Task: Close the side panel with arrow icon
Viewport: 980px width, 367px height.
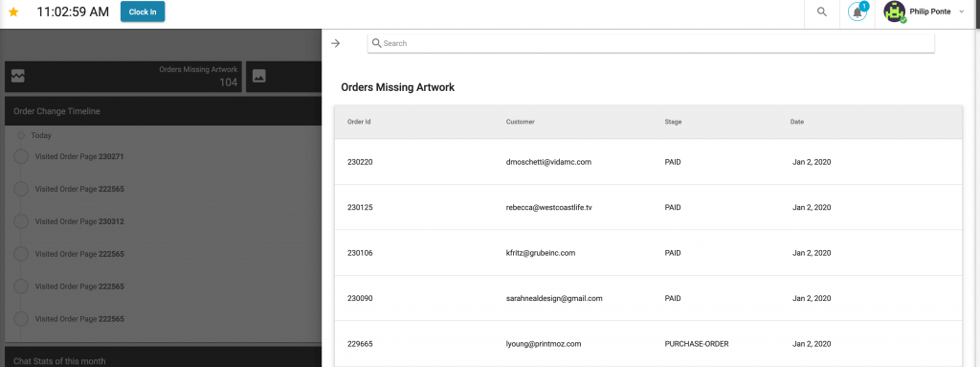Action: coord(336,43)
